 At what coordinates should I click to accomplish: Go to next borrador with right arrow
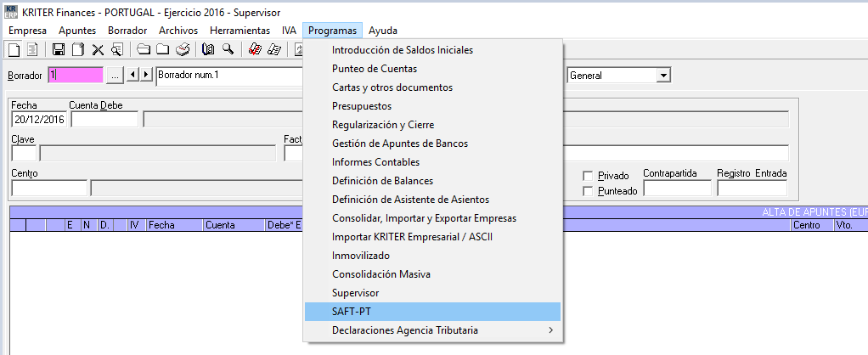coord(146,75)
